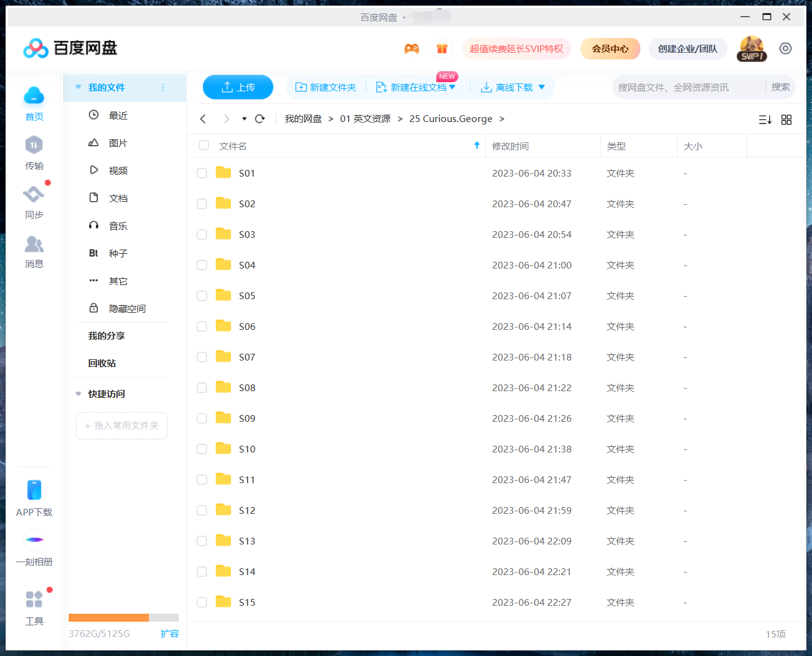Tick the checkbox beside folder S10
Viewport: 812px width, 656px height.
click(202, 449)
